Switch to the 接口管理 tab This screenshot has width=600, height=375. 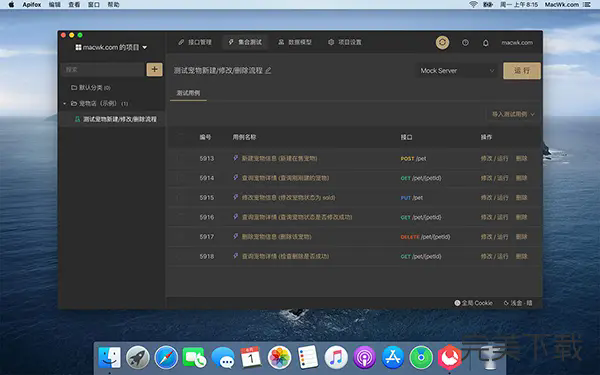pos(195,42)
